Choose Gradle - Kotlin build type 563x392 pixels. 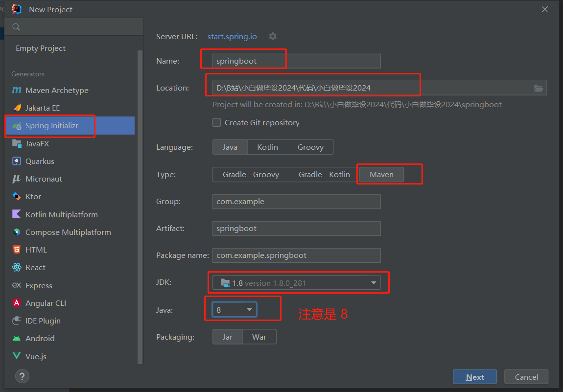pyautogui.click(x=324, y=174)
